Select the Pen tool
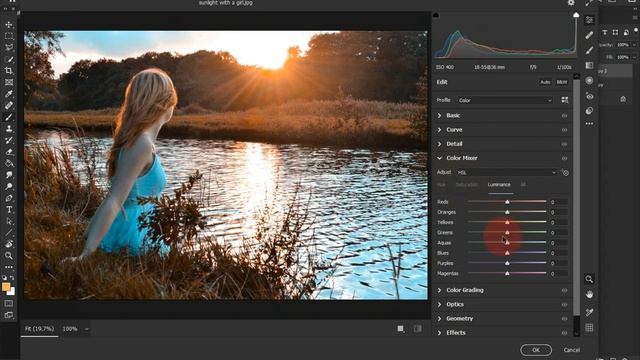Viewport: 640px width, 360px height. click(x=9, y=198)
